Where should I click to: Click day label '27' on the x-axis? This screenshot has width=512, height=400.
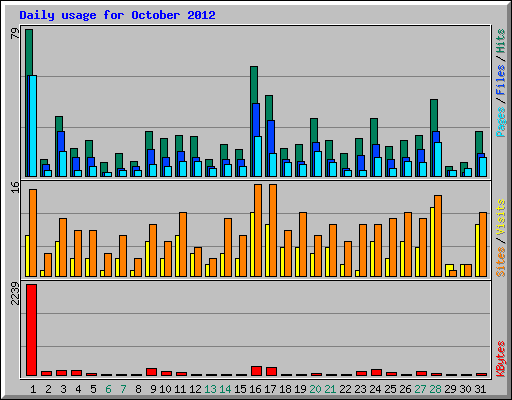420,389
